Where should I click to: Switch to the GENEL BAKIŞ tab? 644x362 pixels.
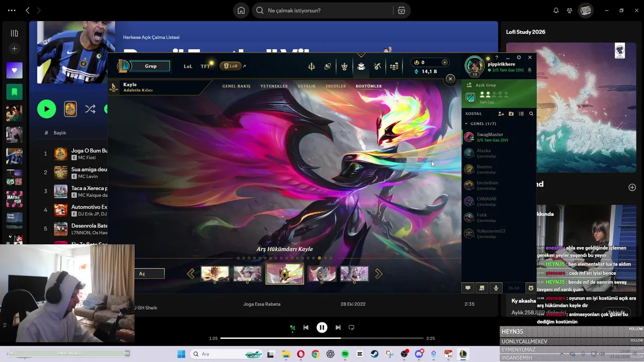tap(236, 86)
